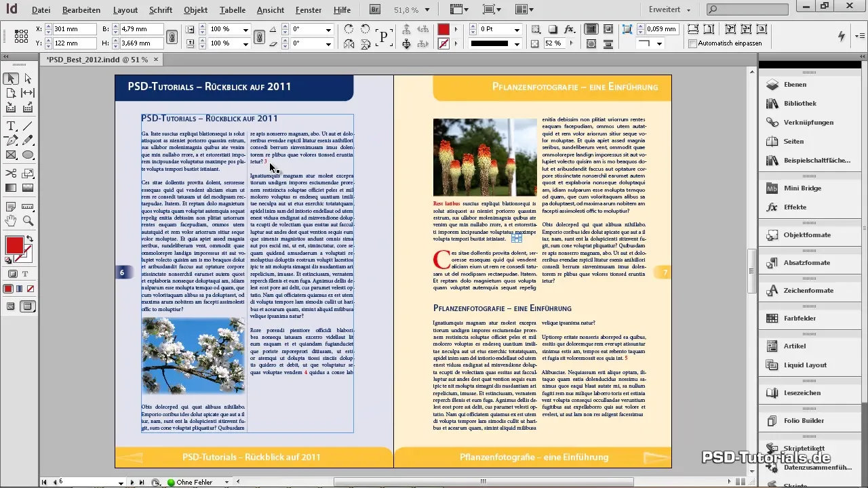Toggle formatting affects container

point(13,274)
